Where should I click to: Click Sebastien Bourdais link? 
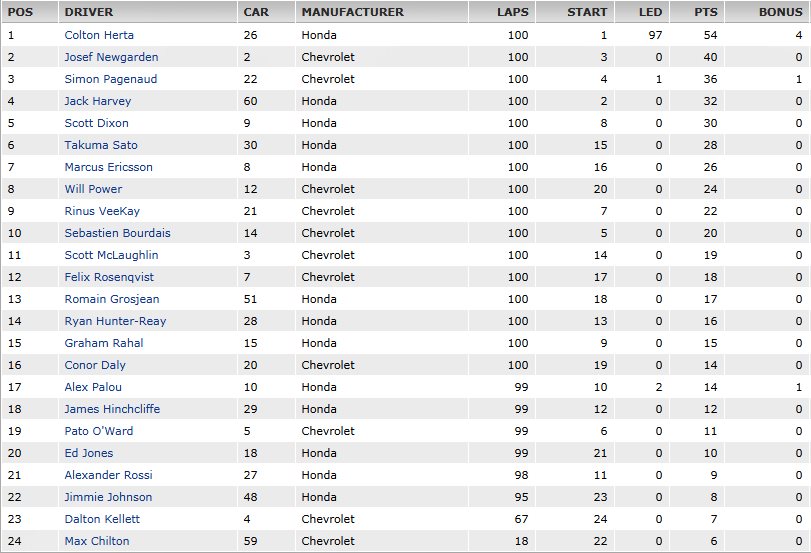click(117, 233)
